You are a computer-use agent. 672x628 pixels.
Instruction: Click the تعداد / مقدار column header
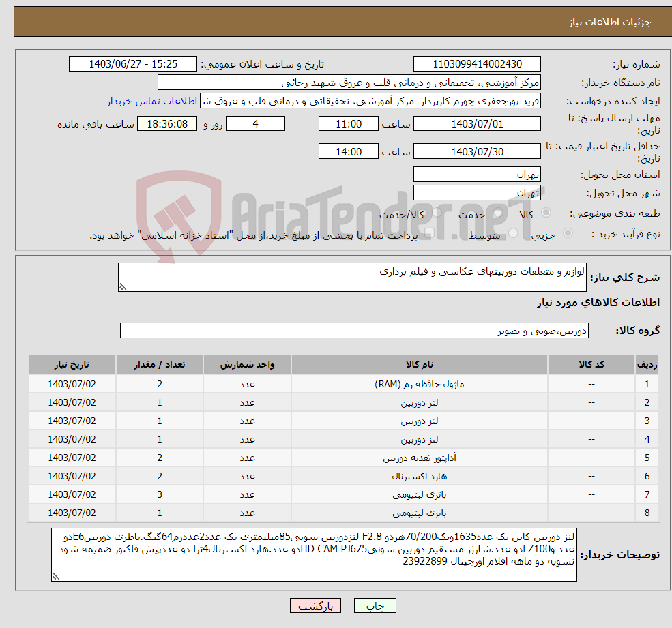point(160,365)
